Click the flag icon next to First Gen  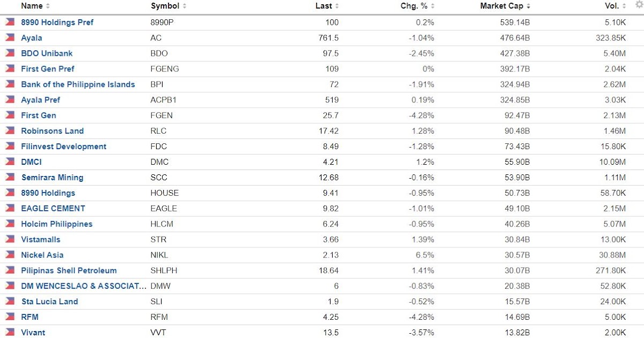pos(11,115)
